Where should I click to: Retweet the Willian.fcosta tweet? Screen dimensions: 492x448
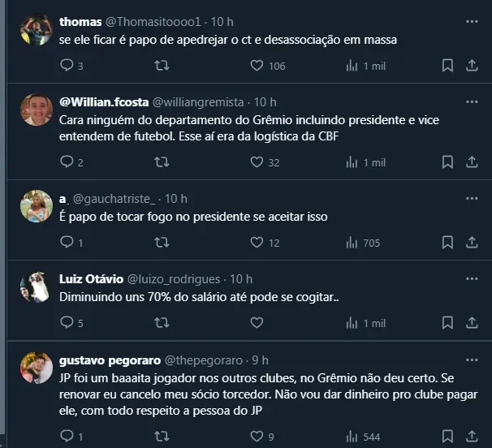point(162,162)
